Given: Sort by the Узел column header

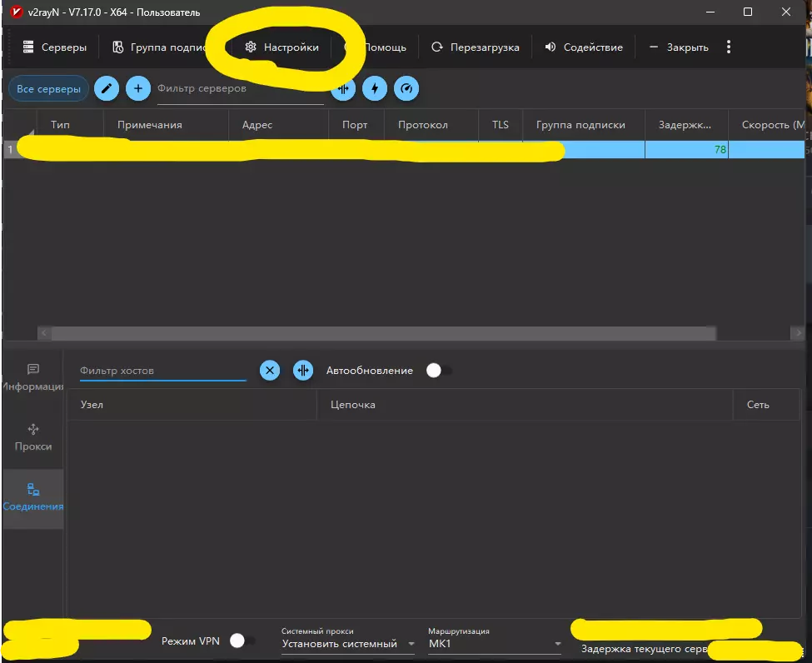Looking at the screenshot, I should 192,405.
